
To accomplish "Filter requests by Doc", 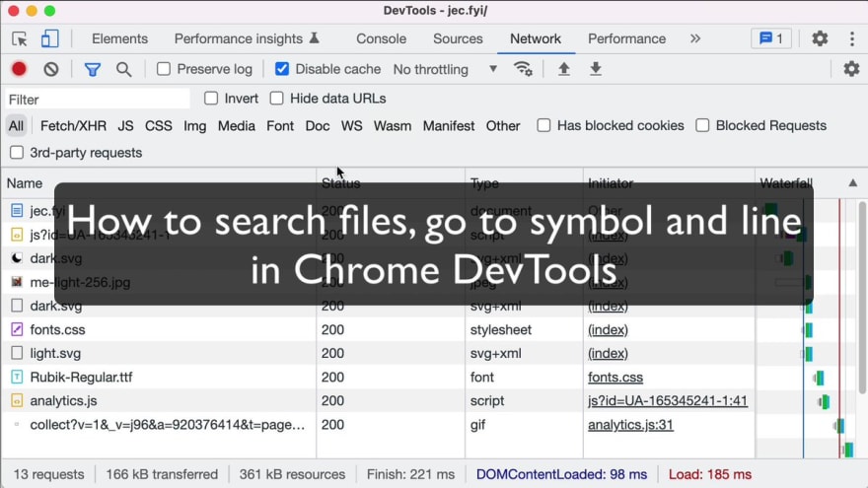I will click(x=318, y=126).
